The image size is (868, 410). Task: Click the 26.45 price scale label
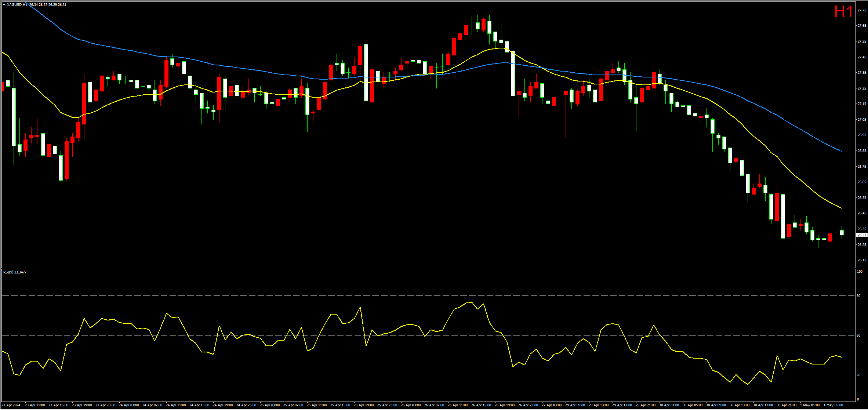[x=862, y=213]
